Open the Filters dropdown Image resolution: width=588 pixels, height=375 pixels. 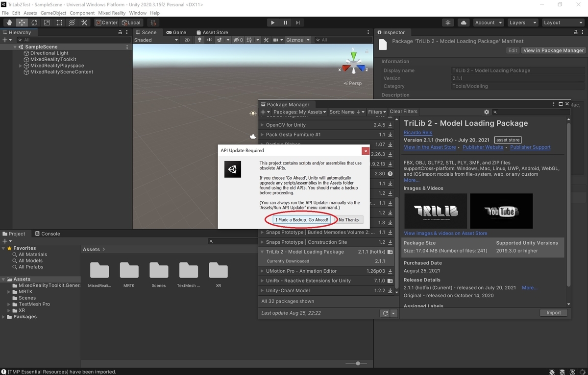point(377,112)
